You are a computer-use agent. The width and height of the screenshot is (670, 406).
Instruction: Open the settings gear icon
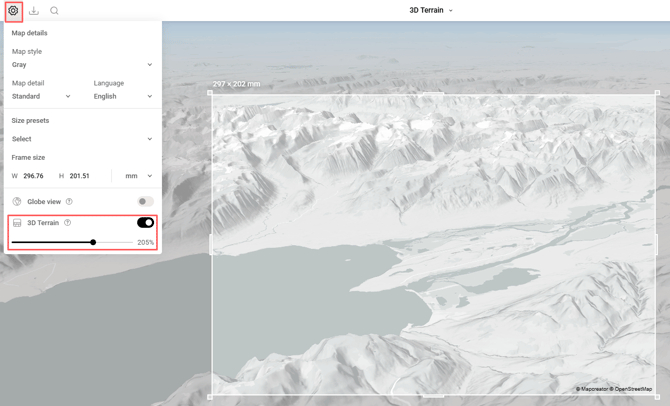13,11
